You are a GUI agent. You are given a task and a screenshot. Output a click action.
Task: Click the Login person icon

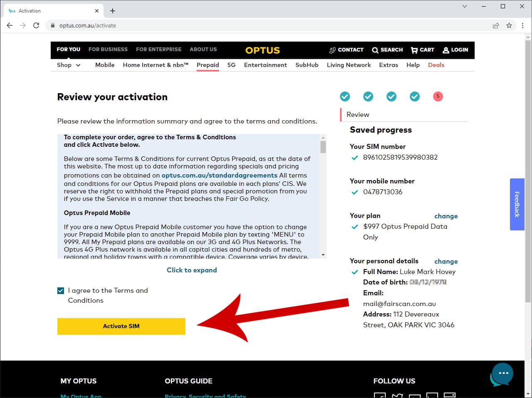[446, 50]
